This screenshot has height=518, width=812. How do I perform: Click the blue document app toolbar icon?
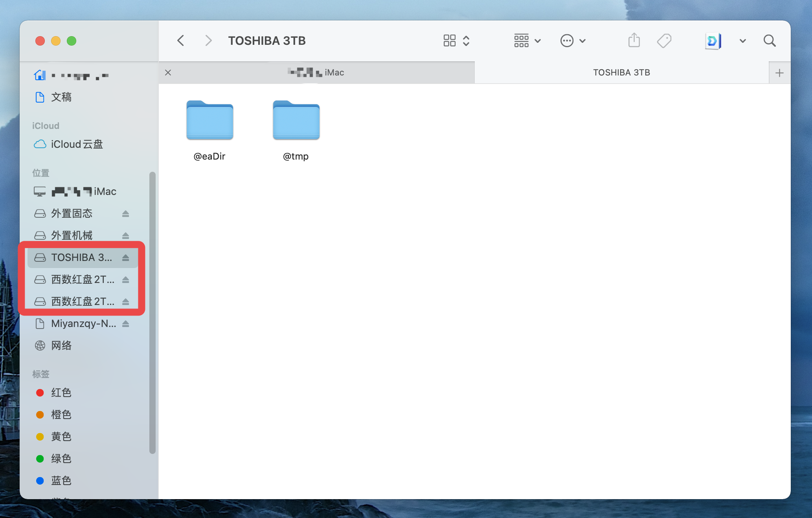pos(713,40)
